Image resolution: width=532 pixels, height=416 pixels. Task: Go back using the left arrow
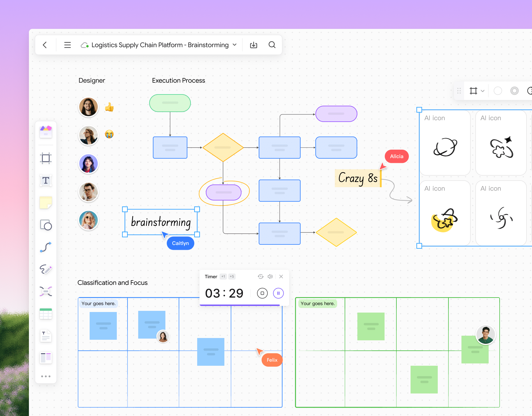(45, 45)
